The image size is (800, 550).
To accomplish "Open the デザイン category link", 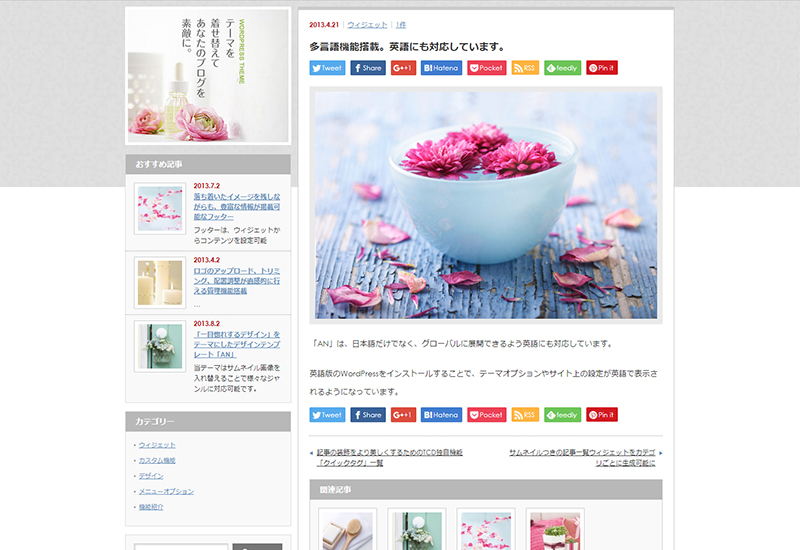I will pyautogui.click(x=151, y=476).
